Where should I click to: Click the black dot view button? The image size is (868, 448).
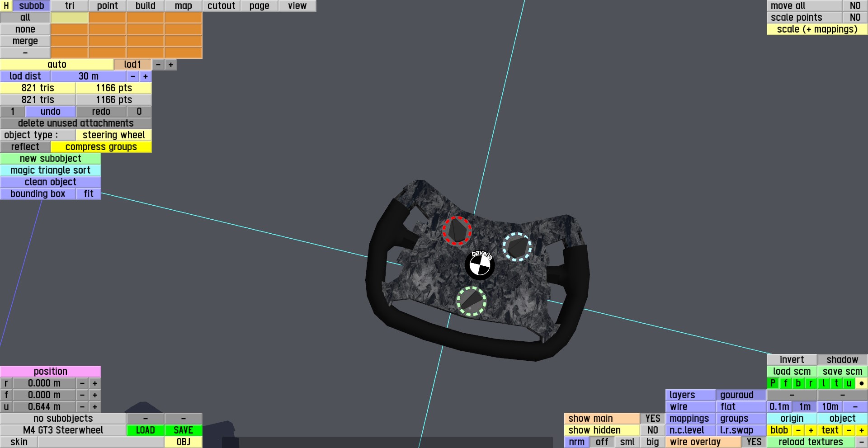pos(861,383)
